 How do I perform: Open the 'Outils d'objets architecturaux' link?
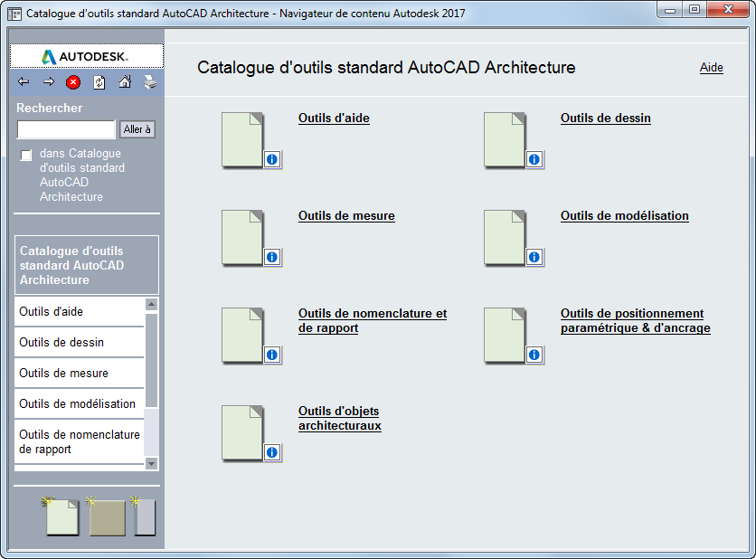[340, 418]
